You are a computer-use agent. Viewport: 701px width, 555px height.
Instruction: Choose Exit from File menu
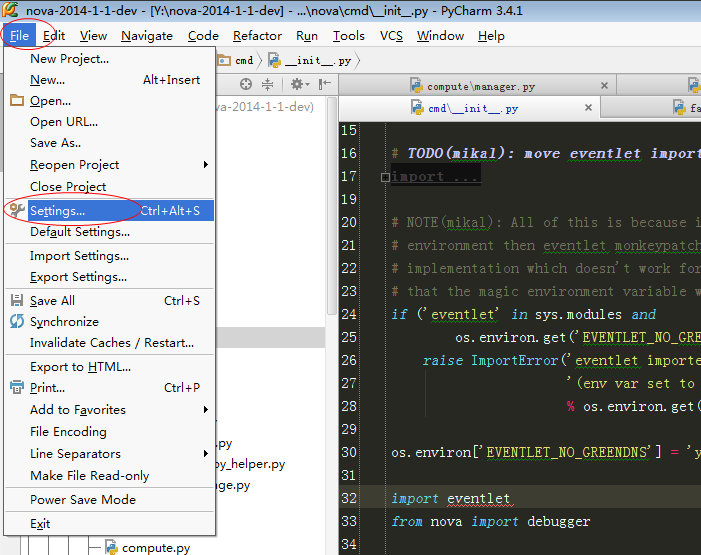(x=110, y=524)
